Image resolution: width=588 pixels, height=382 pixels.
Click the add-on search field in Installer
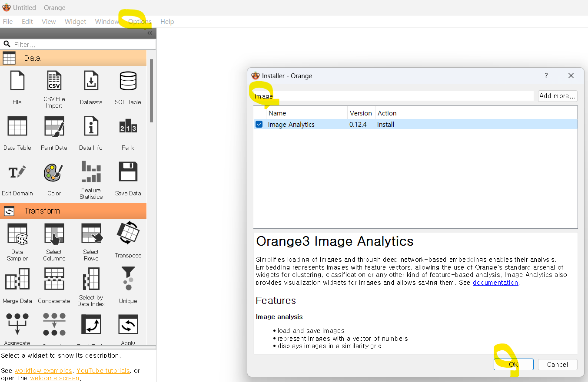point(393,96)
